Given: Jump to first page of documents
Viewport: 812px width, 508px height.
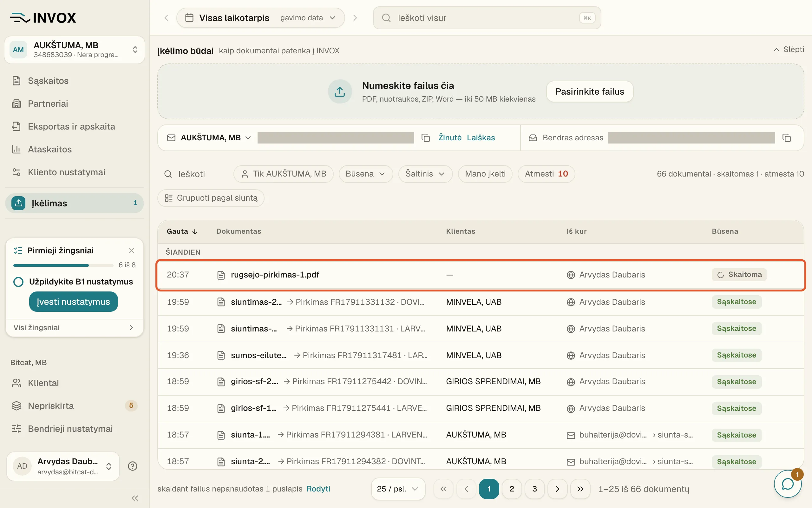Looking at the screenshot, I should (443, 489).
